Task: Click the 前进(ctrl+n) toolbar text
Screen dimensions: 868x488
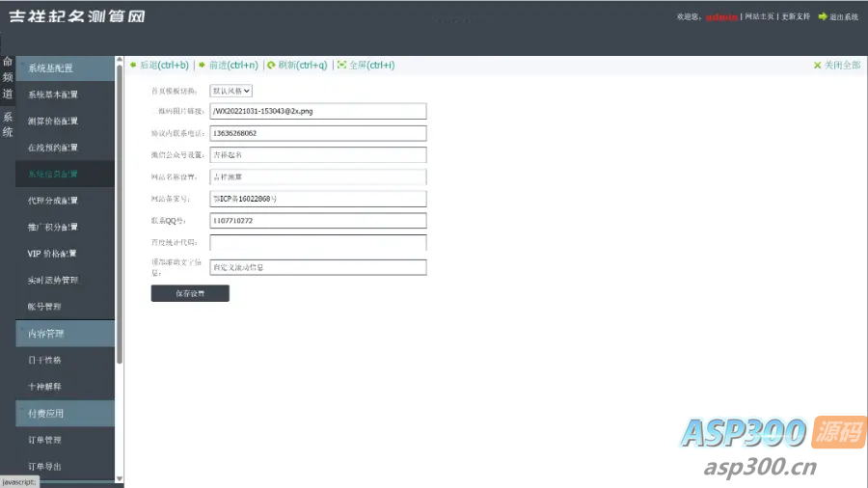Action: 233,65
